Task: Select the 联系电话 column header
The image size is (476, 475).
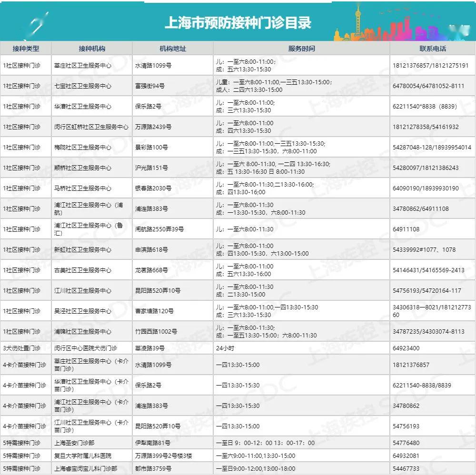Action: [433, 49]
